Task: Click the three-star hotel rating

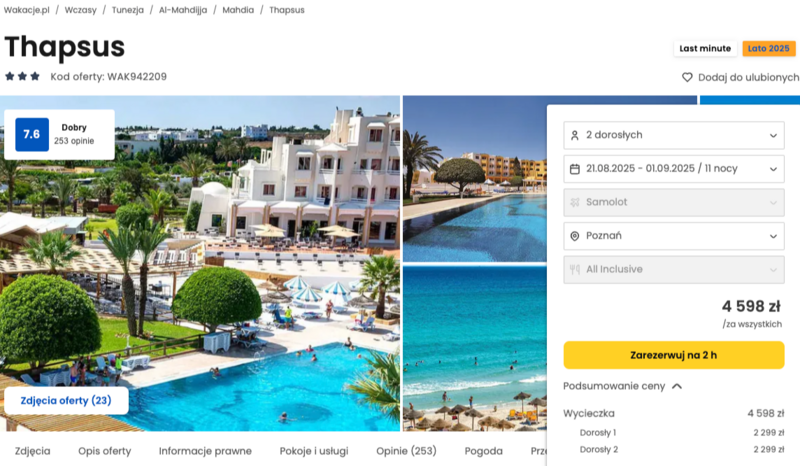Action: point(22,77)
